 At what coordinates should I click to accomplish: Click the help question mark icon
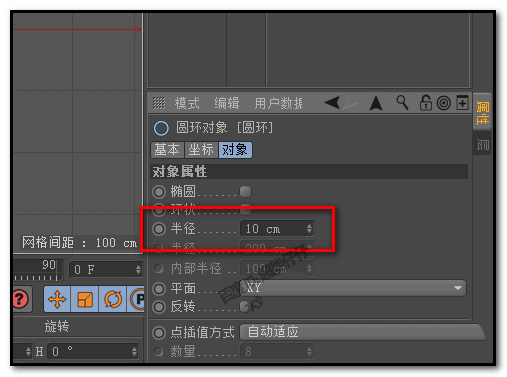21,299
